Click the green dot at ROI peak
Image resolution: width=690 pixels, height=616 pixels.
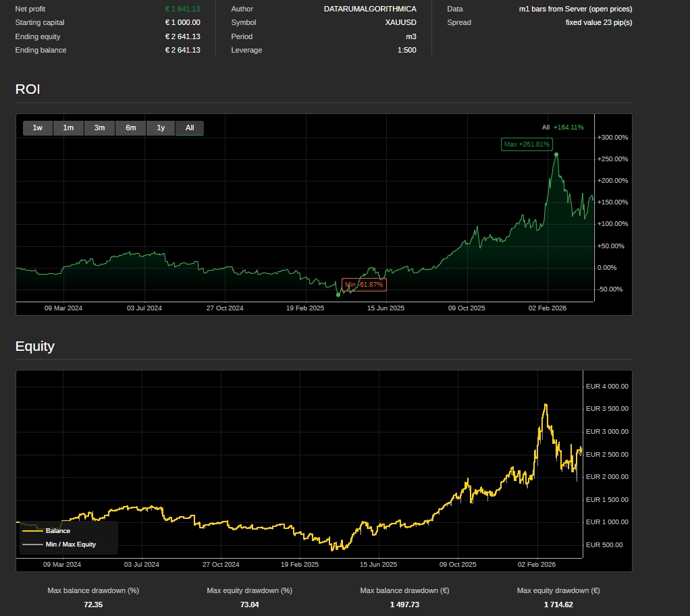click(556, 155)
